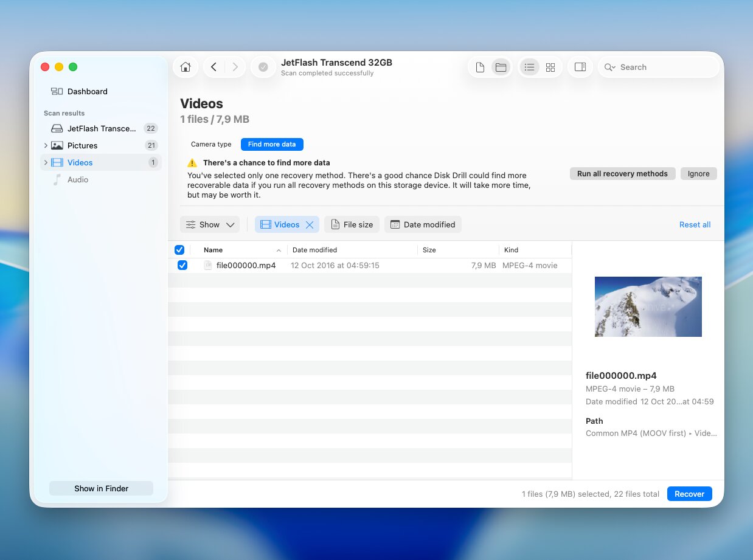Remove the Videos filter with X
Viewport: 753px width, 560px height.
[x=310, y=225]
